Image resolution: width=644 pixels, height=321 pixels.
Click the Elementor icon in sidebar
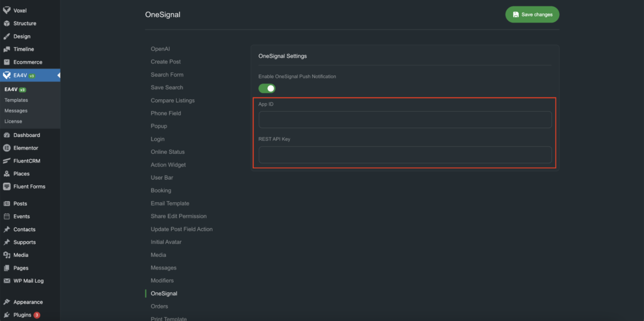[7, 148]
